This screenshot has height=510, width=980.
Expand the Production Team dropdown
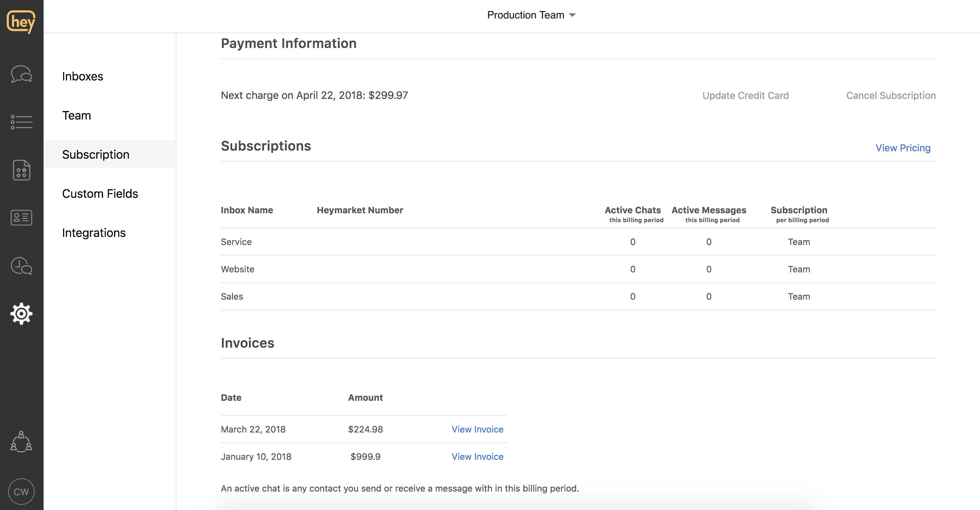click(531, 15)
